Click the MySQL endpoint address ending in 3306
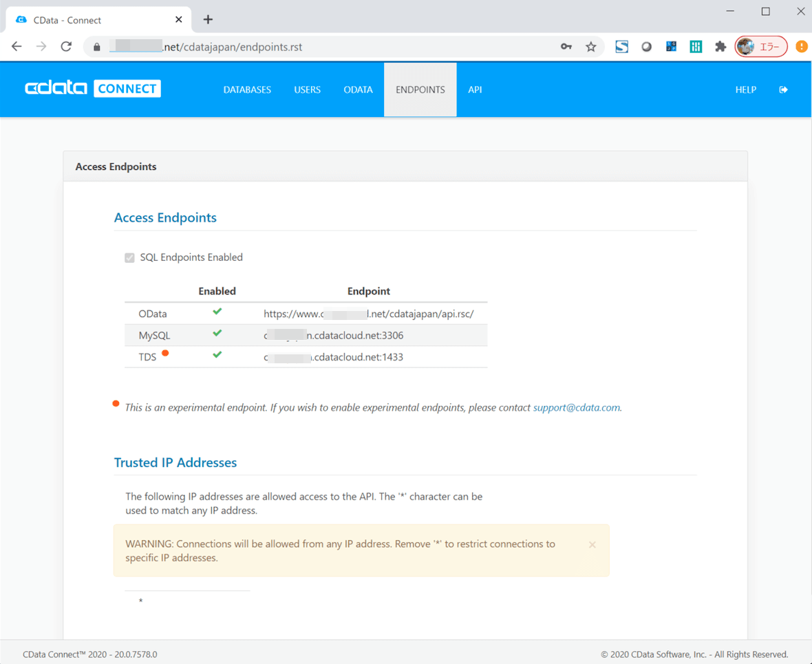Screen dimensions: 812x664 tap(334, 336)
